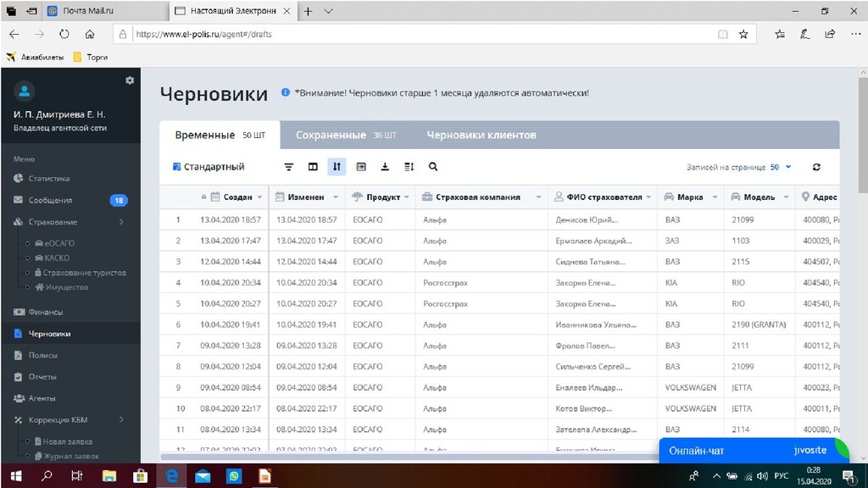Open File Explorer from taskbar
868x488 pixels.
pyautogui.click(x=109, y=476)
